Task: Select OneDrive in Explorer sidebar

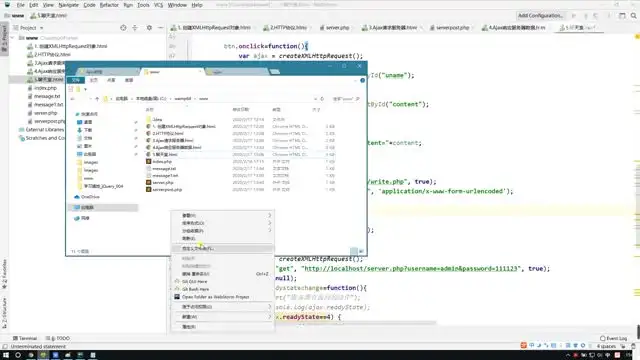Action: pyautogui.click(x=90, y=197)
